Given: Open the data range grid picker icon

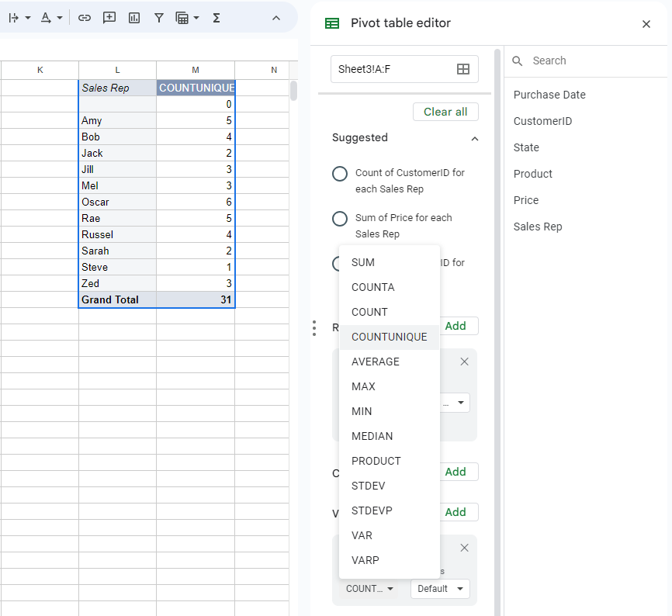Looking at the screenshot, I should pos(463,69).
